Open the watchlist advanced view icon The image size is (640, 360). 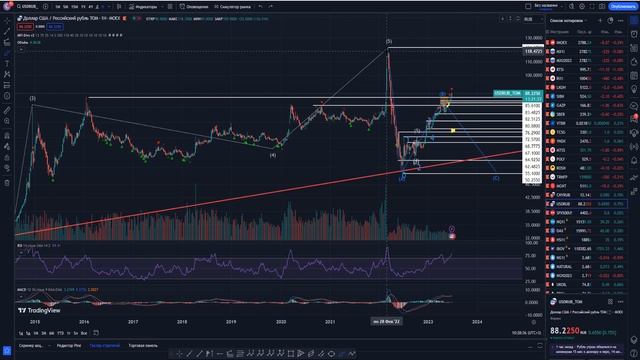coord(610,20)
